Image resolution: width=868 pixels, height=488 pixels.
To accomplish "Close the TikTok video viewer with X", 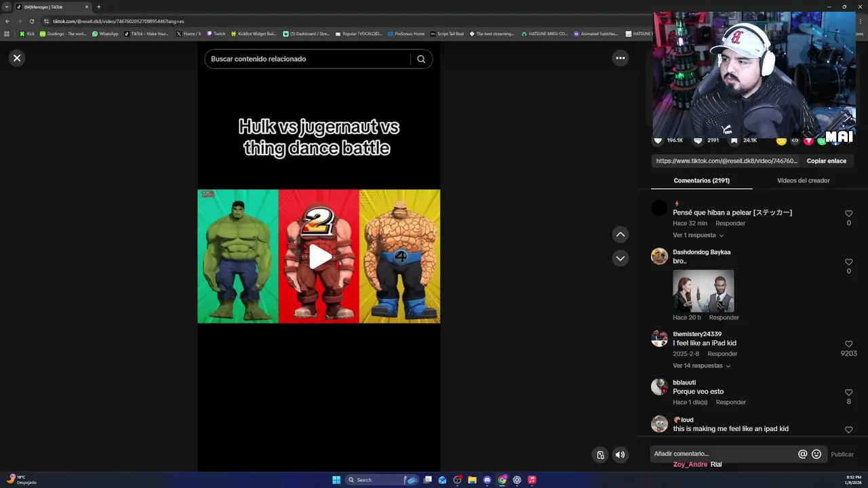I will point(17,58).
